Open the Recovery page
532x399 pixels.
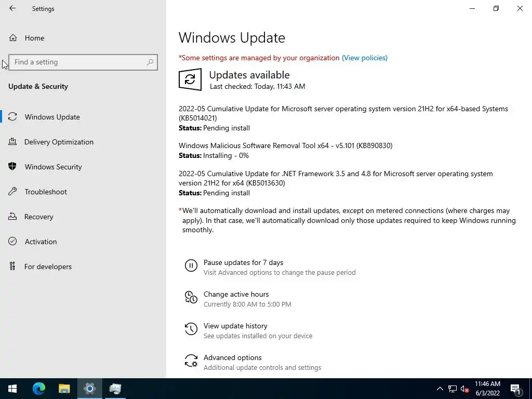click(38, 217)
